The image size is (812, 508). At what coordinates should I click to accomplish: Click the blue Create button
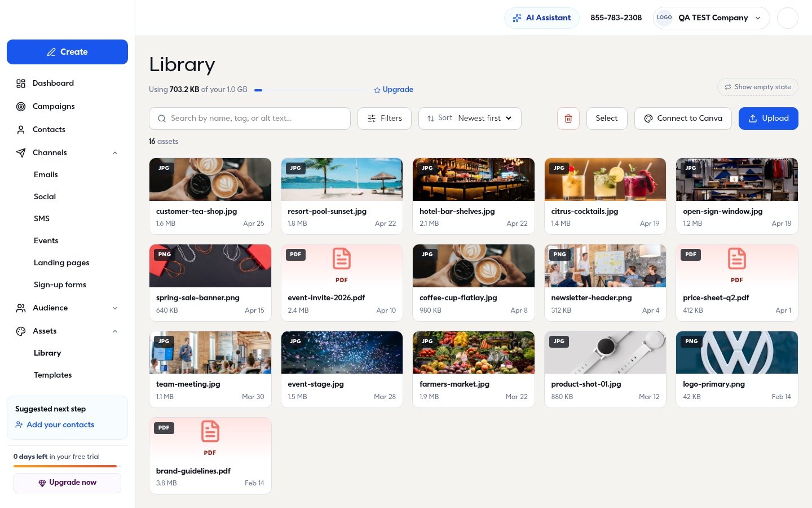[x=67, y=52]
